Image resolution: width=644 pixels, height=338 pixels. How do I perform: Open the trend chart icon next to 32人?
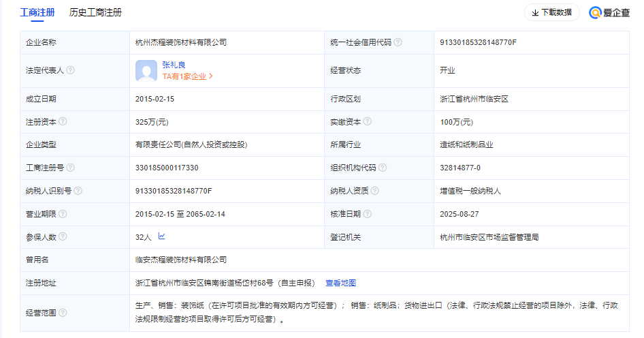coord(161,236)
